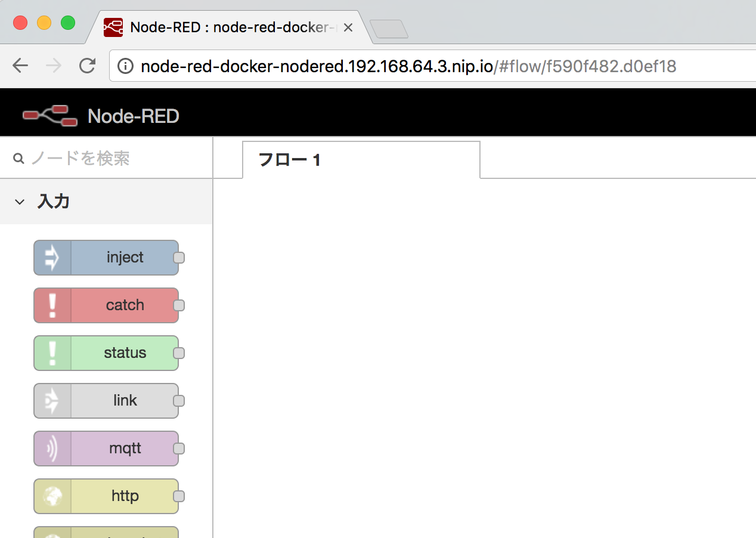Click the ノードを検索 search field

pyautogui.click(x=106, y=158)
